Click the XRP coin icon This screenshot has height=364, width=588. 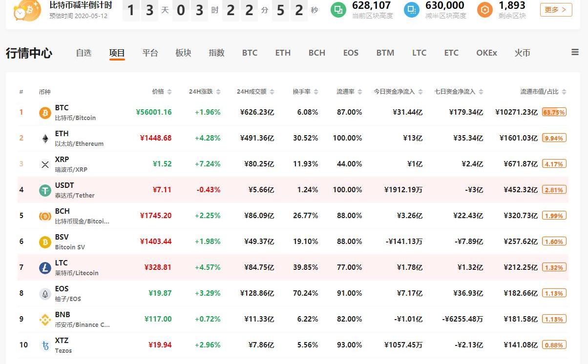[45, 164]
